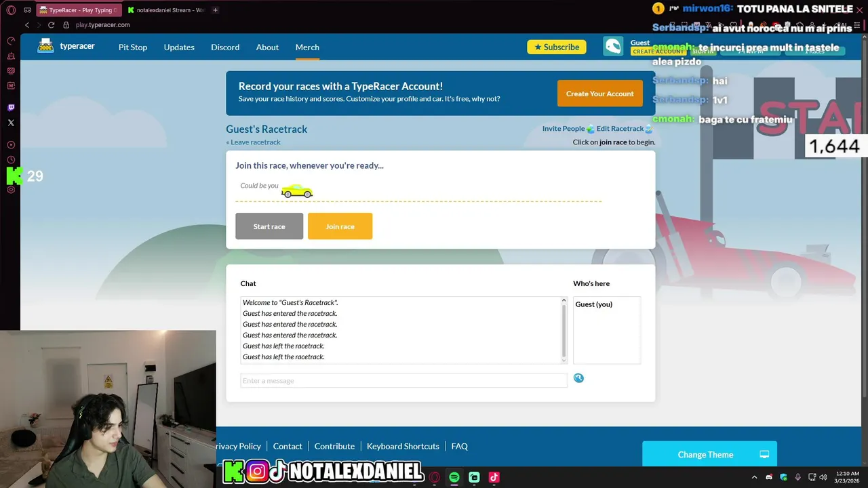
Task: Open the Merch nav item
Action: pos(307,47)
